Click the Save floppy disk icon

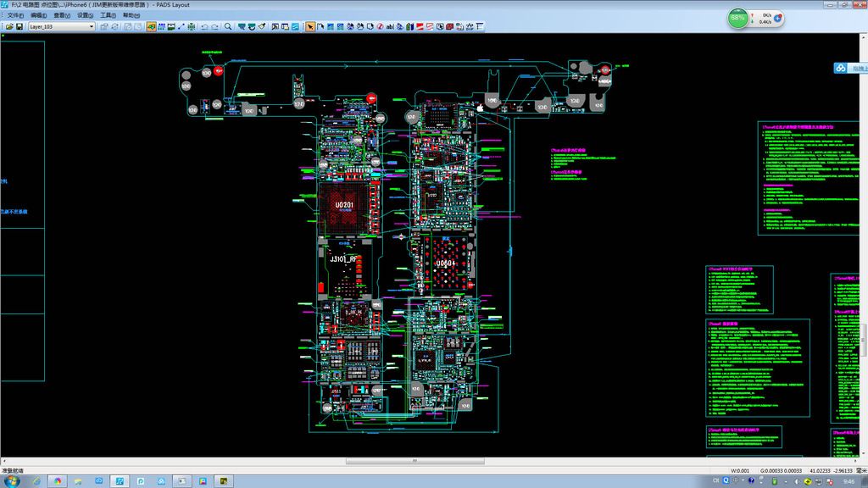click(19, 26)
